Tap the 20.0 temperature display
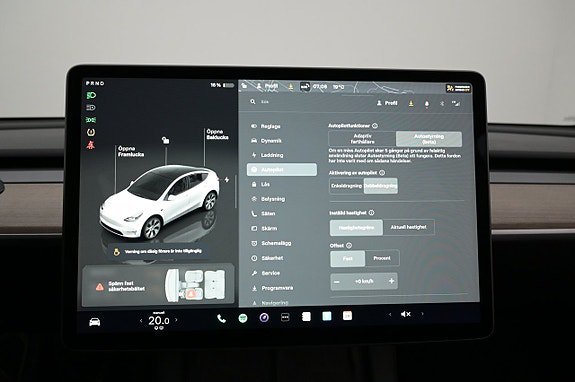The image size is (575, 382). 159,321
